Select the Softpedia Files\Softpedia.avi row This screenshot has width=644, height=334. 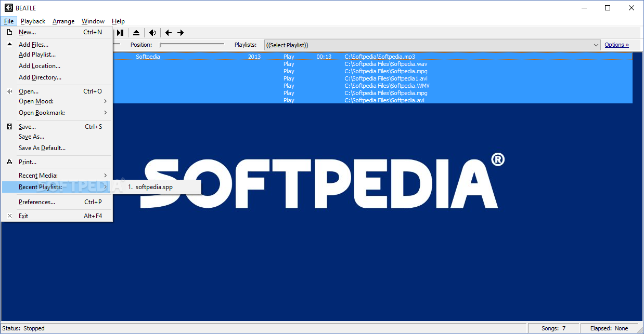372,100
